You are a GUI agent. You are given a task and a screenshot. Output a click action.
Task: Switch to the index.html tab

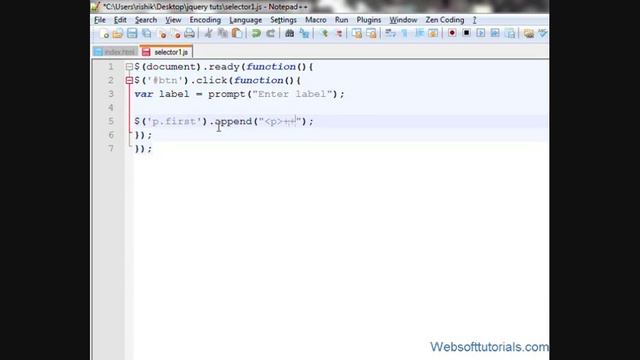click(115, 52)
